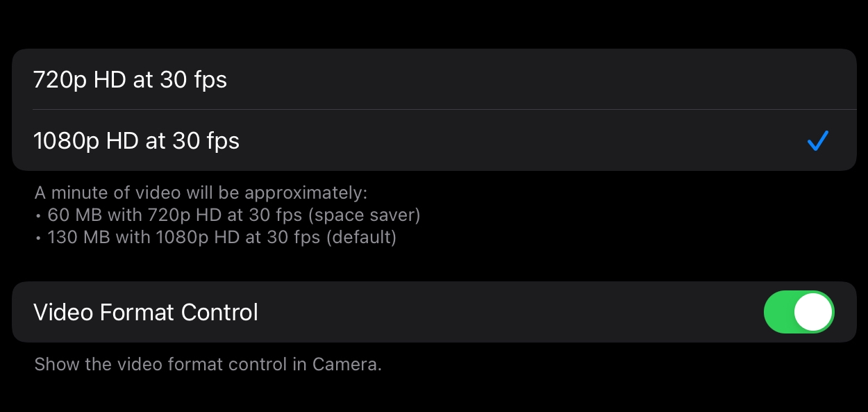Viewport: 868px width, 412px height.
Task: Click "Show the video format control in Camera"
Action: (208, 364)
